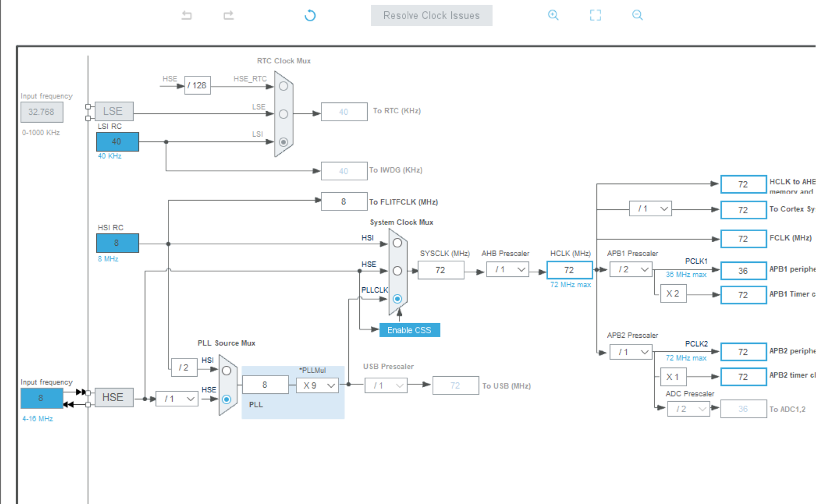
Task: Select HSE in the System Clock Mux
Action: [397, 271]
